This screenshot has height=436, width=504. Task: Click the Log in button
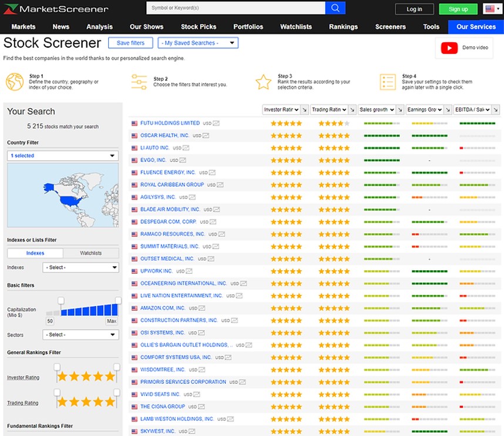(414, 9)
